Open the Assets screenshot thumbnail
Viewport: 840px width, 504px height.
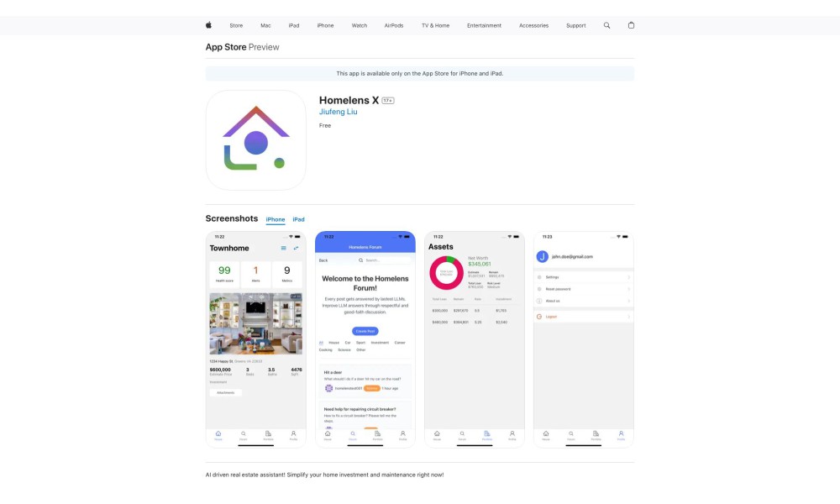point(475,339)
